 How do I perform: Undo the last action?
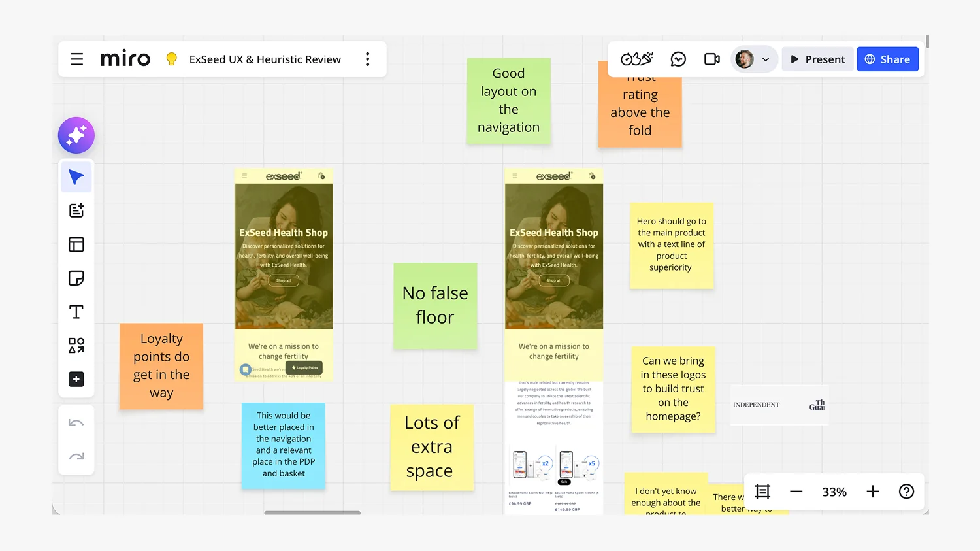(76, 423)
